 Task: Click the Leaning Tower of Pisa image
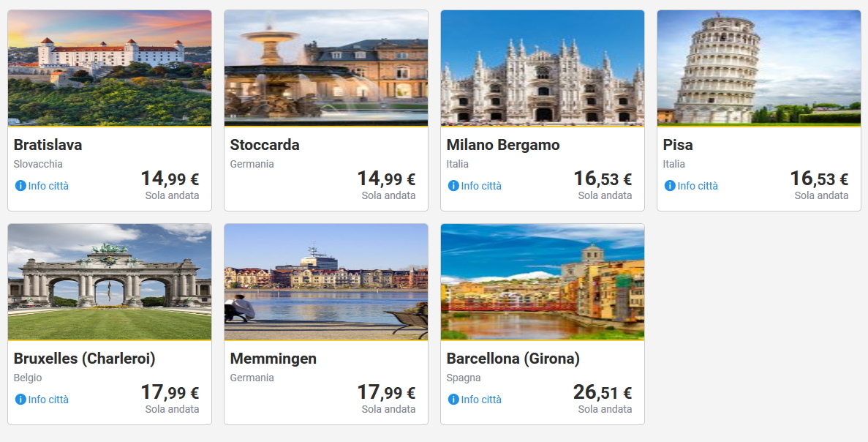coord(759,68)
